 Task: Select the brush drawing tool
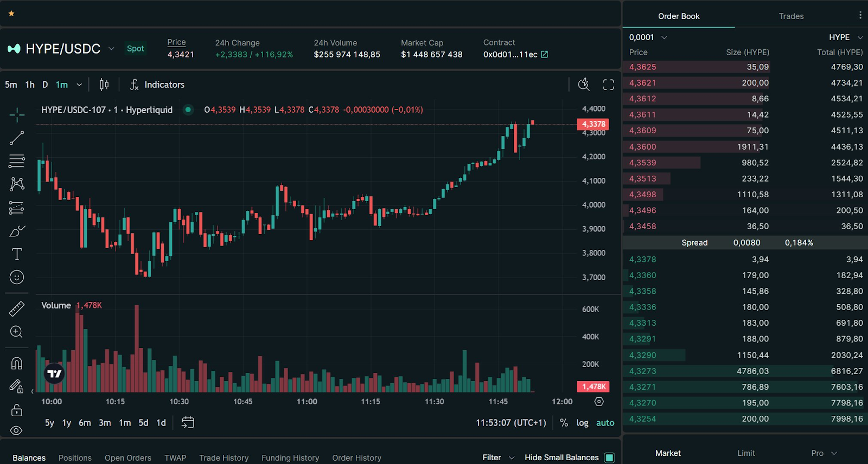coord(17,231)
